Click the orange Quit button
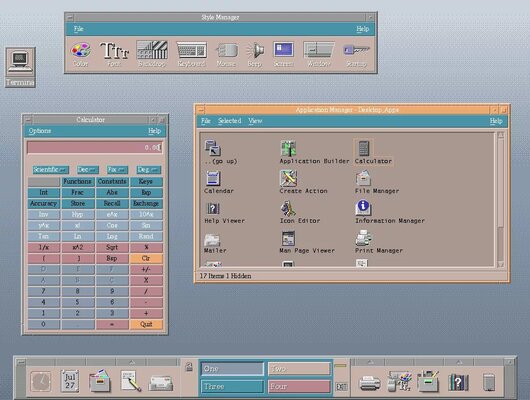530x400 pixels. [x=146, y=324]
